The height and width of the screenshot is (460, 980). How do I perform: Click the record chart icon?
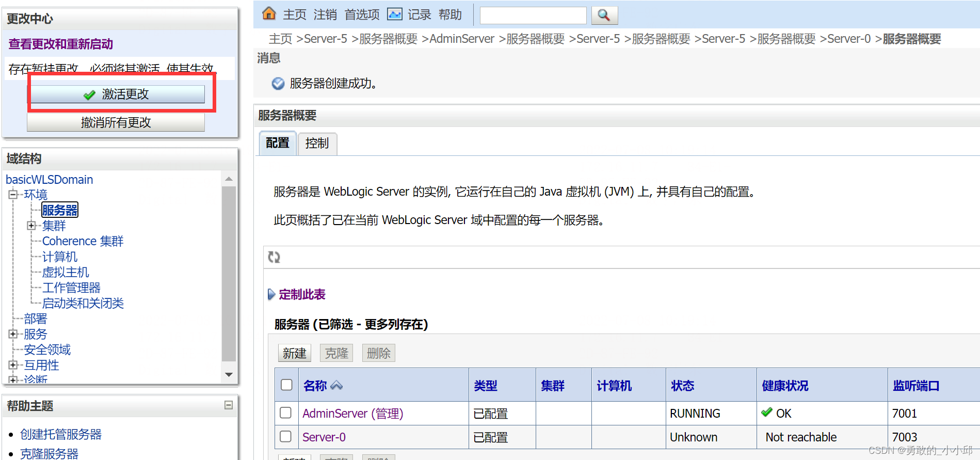click(x=395, y=14)
